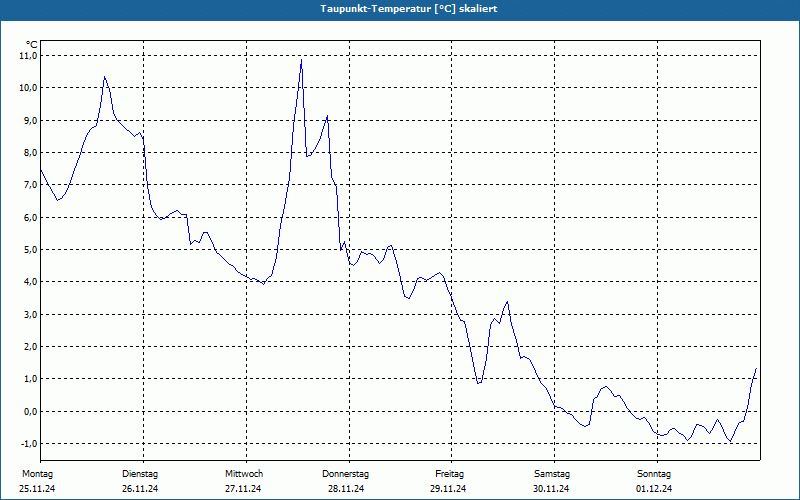Click the chart title 'Taupunkt-Temperatur [°C] skaliert'
The height and width of the screenshot is (500, 800).
point(409,9)
